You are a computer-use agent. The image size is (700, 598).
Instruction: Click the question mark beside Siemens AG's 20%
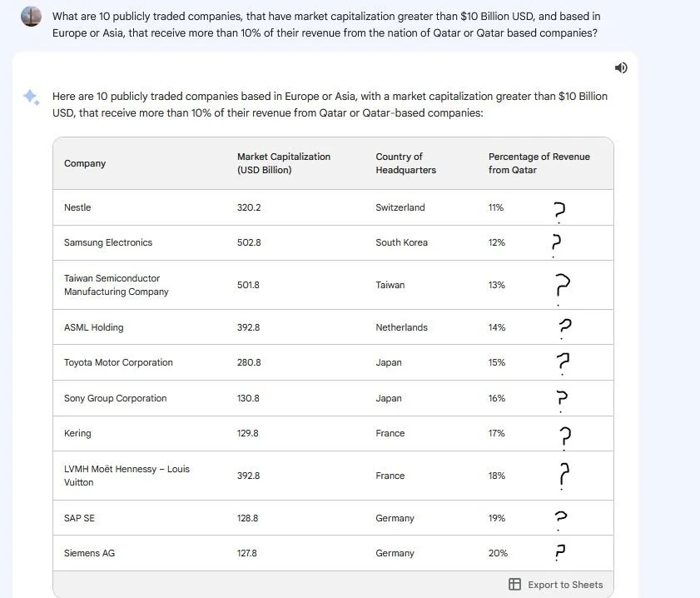[559, 552]
